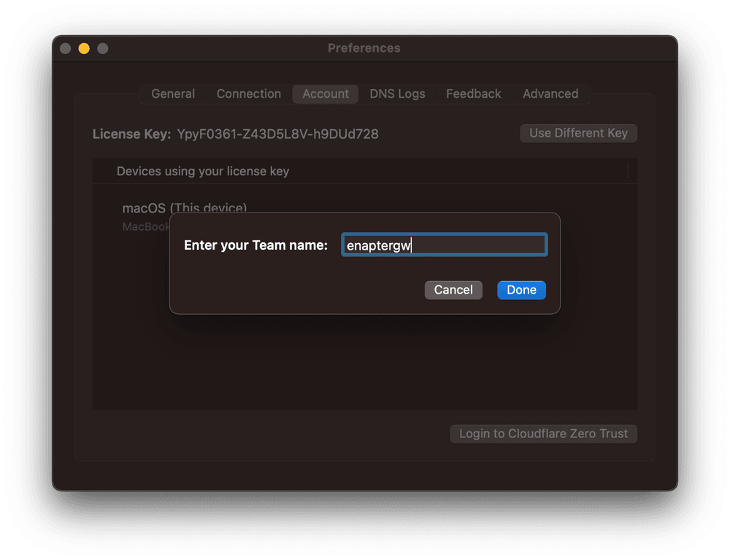Image resolution: width=730 pixels, height=560 pixels.
Task: Click the dimmed close window circle
Action: tap(65, 47)
